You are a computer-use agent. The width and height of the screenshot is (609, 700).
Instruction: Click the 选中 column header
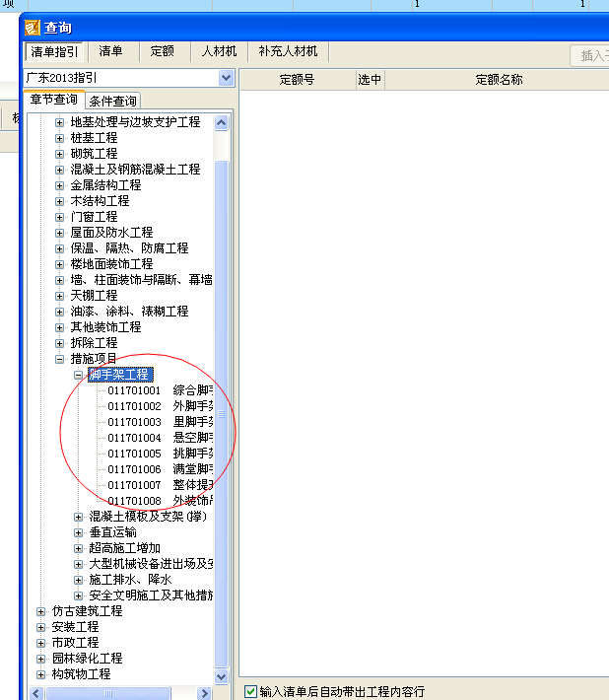370,80
